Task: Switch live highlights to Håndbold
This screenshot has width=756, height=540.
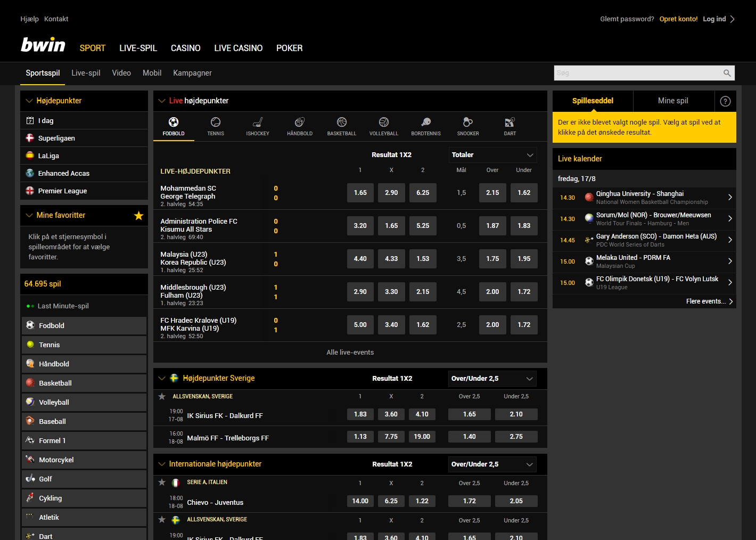Action: tap(299, 126)
